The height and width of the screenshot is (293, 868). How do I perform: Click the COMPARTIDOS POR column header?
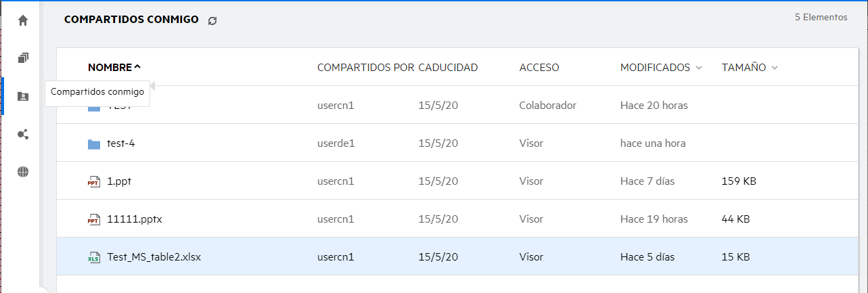pos(365,68)
